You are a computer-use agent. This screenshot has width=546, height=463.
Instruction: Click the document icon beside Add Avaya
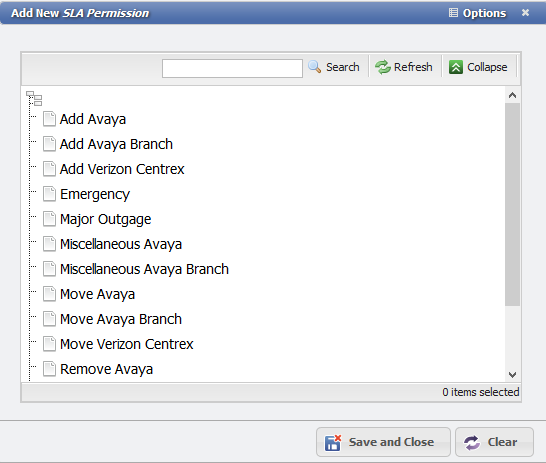point(49,119)
